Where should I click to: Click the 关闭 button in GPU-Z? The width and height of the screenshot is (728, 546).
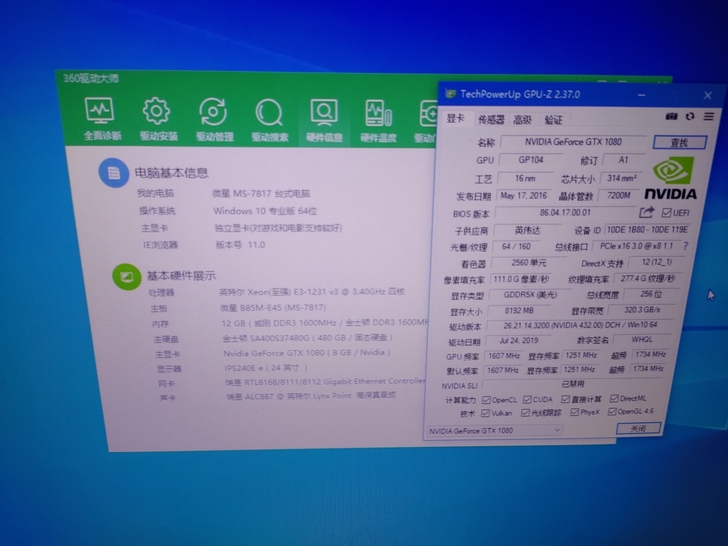pos(638,428)
